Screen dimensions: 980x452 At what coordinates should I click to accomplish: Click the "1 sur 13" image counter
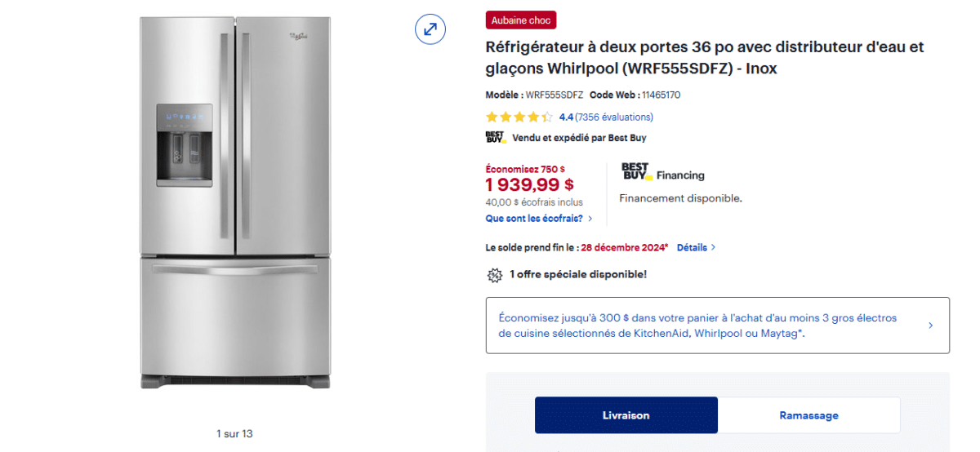point(234,433)
